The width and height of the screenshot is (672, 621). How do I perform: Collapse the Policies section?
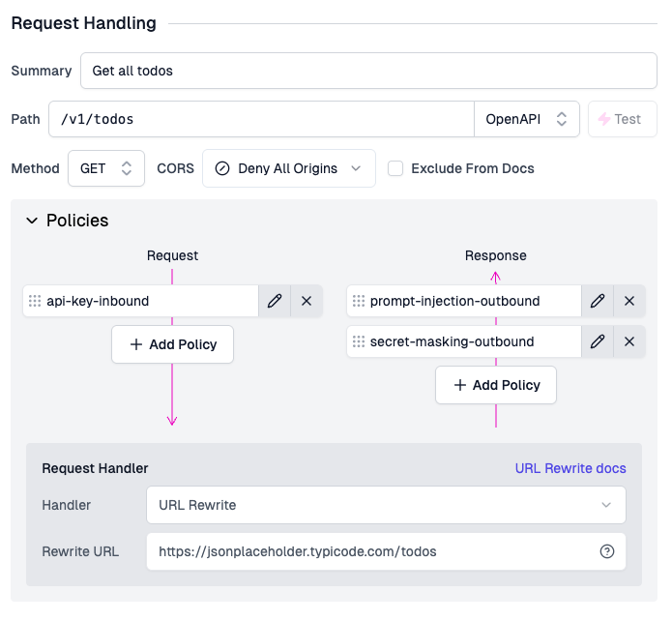tap(32, 221)
